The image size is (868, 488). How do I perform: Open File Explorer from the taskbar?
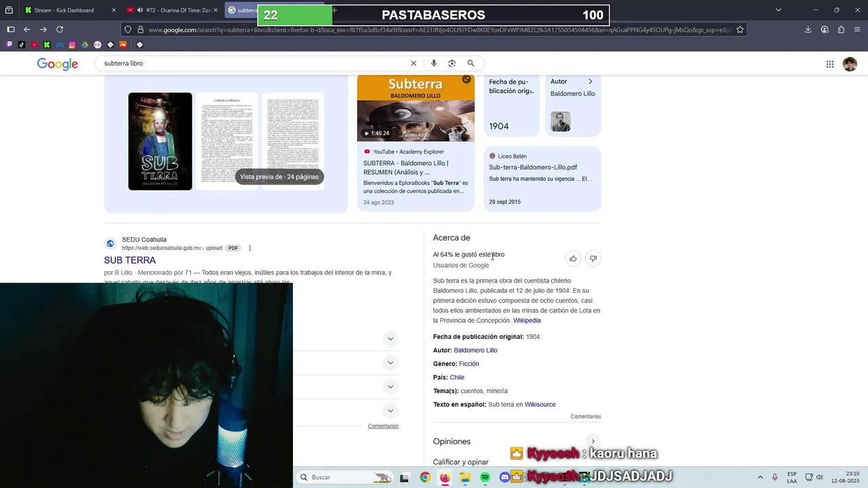coord(465,477)
